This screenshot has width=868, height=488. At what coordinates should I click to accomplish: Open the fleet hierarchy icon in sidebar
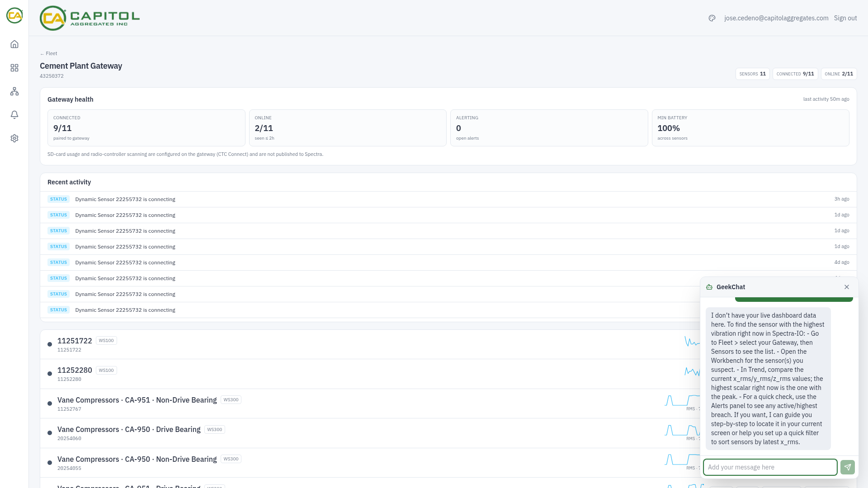[x=14, y=91]
